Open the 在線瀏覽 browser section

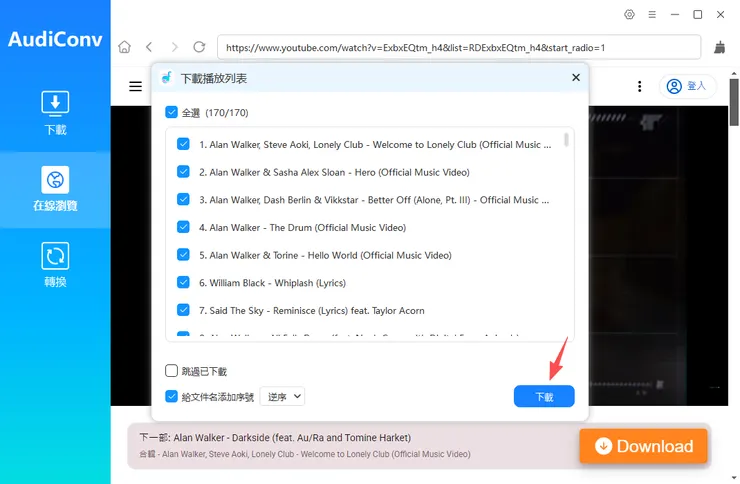[x=55, y=189]
